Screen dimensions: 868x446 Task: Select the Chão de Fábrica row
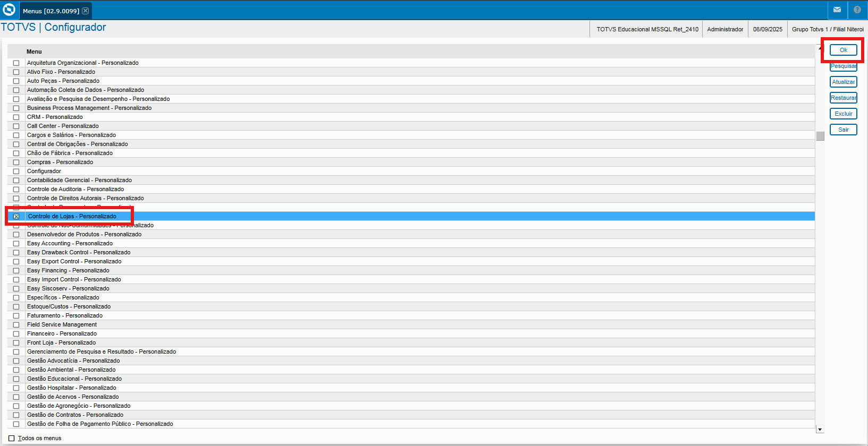pos(411,153)
